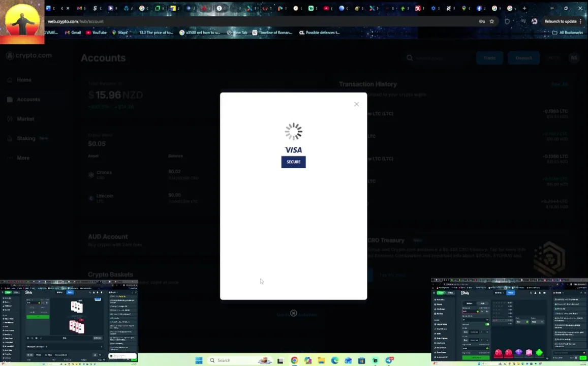Viewport: 588px width, 366px height.
Task: Open the 'x3500 m4 how to u...' bookmark
Action: coord(200,33)
